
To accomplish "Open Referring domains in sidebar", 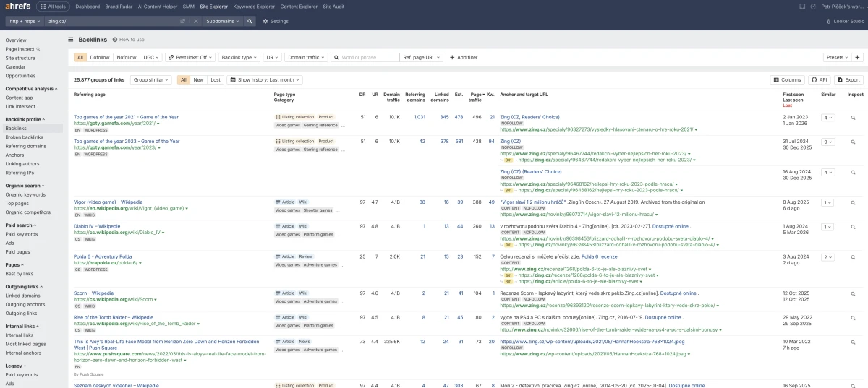I will [x=26, y=146].
